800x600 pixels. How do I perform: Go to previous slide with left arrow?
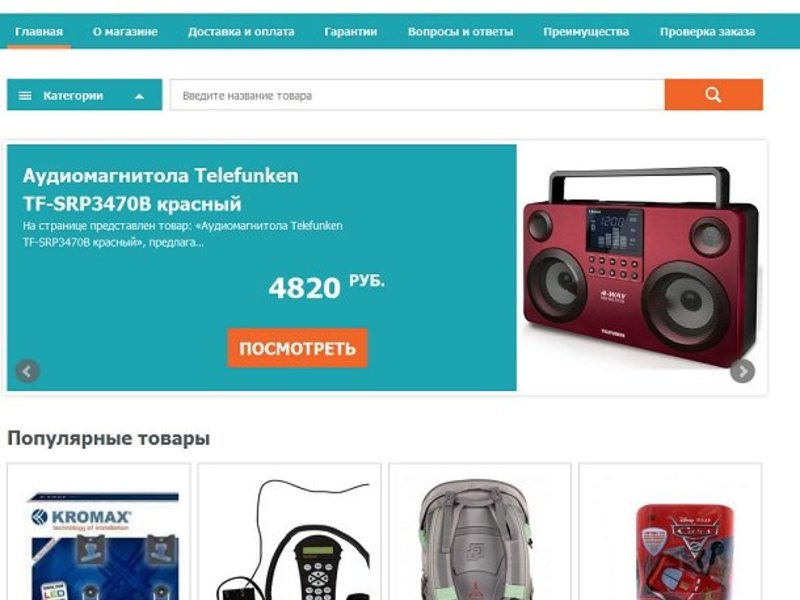tap(28, 371)
